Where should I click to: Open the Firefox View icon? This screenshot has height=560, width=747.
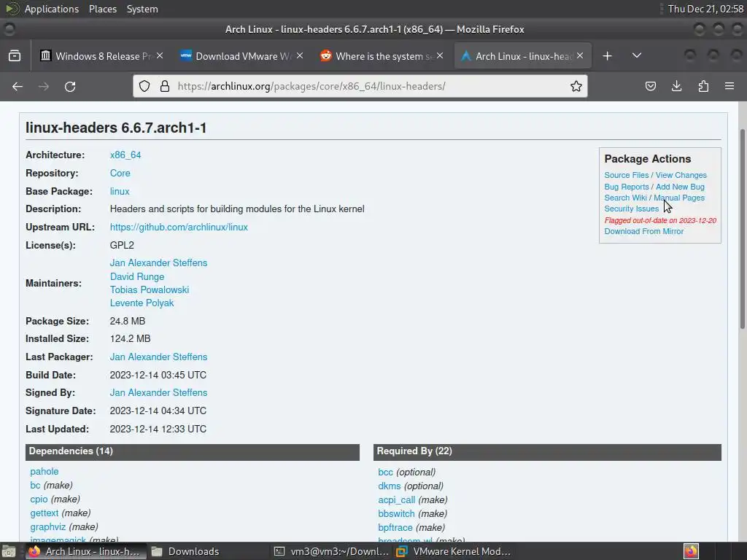15,55
